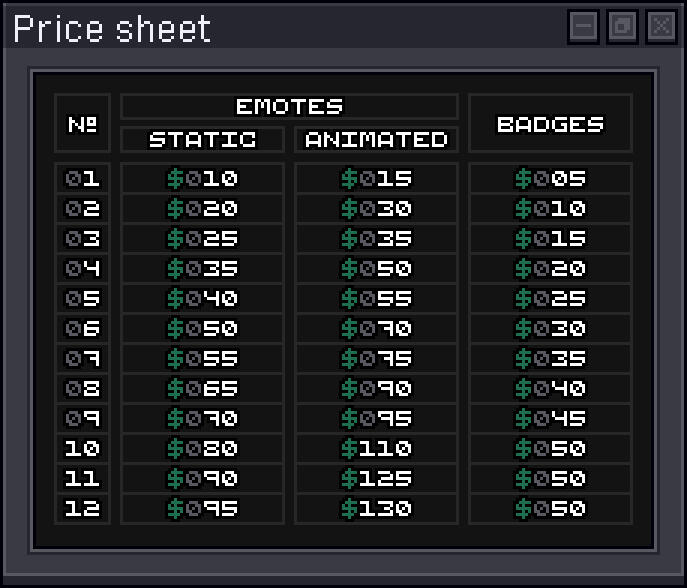Click the ANIMATED column header
Screen dimensions: 687x588
376,140
